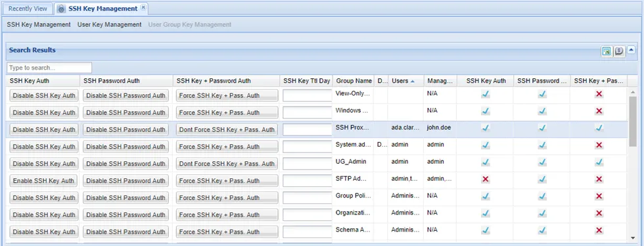Viewport: 644px width, 246px height.
Task: Click Disable SSH Key Auth in Organizati row
Action: [x=44, y=214]
